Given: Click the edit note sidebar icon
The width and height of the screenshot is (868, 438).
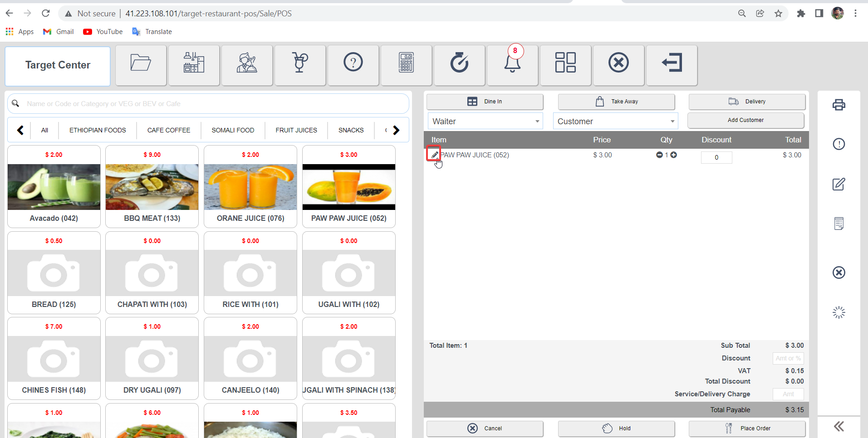Looking at the screenshot, I should [x=839, y=184].
